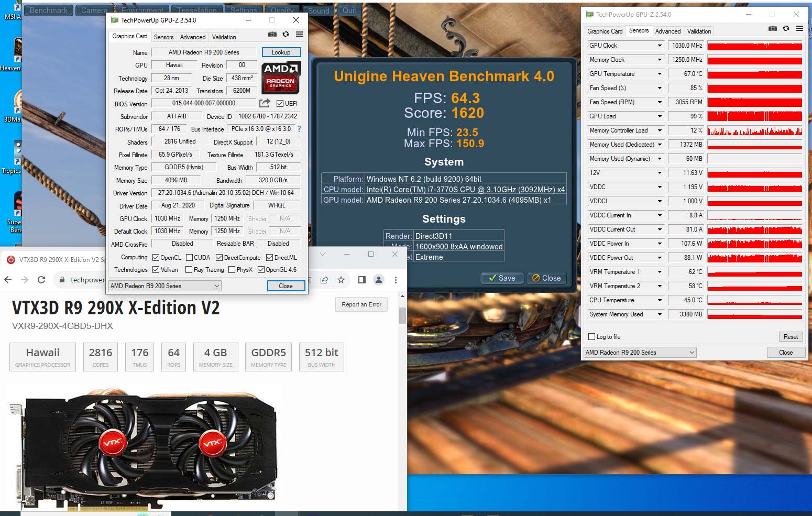Open the browser profile icon
Screen dimensions: 812x516
(379, 280)
